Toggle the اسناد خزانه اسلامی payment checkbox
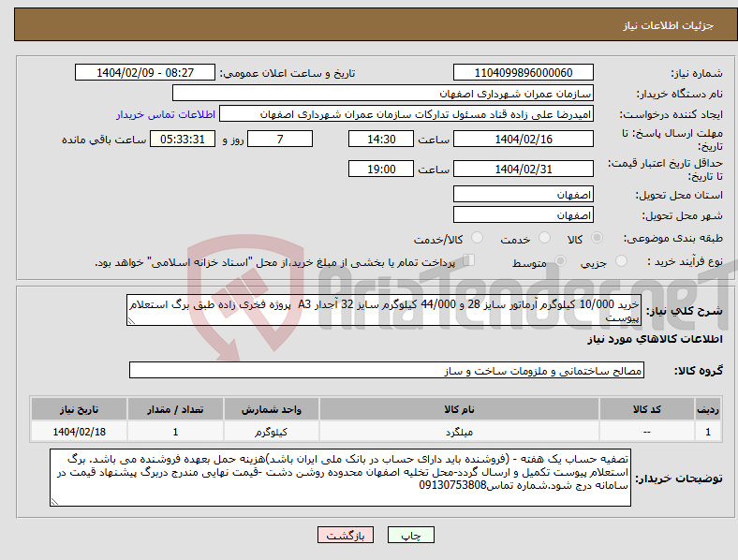This screenshot has height=560, width=738. pyautogui.click(x=469, y=260)
